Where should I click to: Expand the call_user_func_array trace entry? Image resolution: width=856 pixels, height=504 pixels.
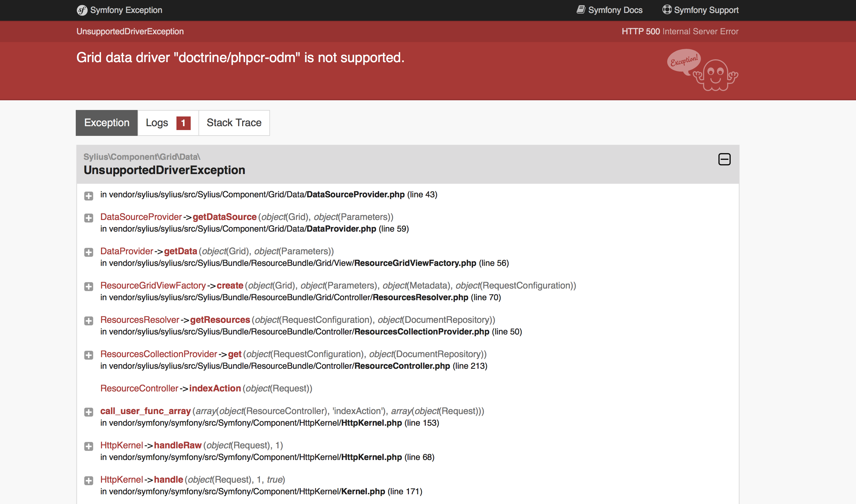pyautogui.click(x=89, y=412)
